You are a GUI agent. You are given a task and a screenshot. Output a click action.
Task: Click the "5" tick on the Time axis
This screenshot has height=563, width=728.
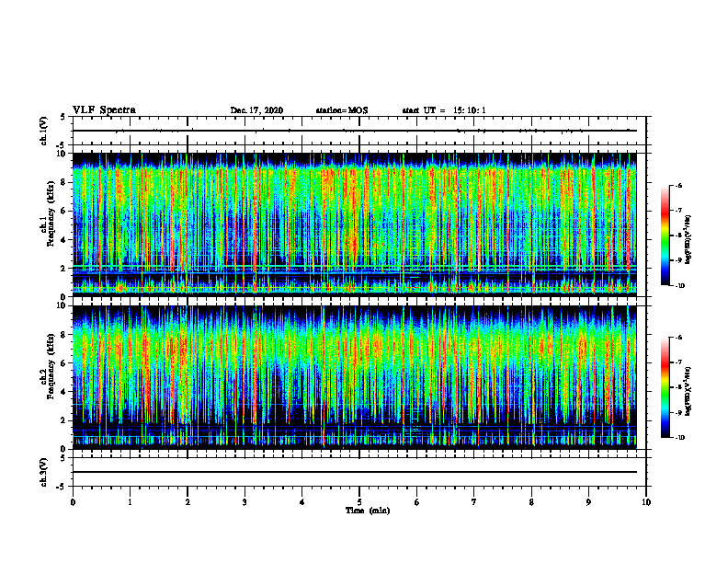click(x=359, y=502)
